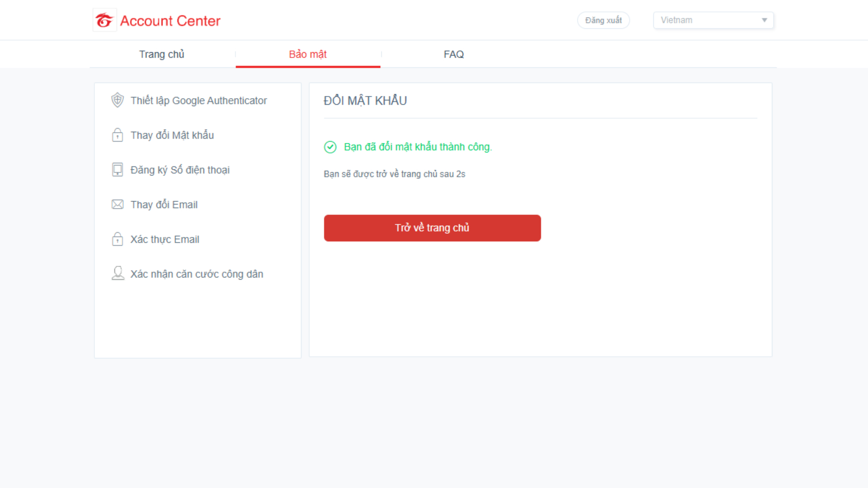Go to Thay đổi Mật khẩu page
Viewport: 868px width, 488px height.
172,135
